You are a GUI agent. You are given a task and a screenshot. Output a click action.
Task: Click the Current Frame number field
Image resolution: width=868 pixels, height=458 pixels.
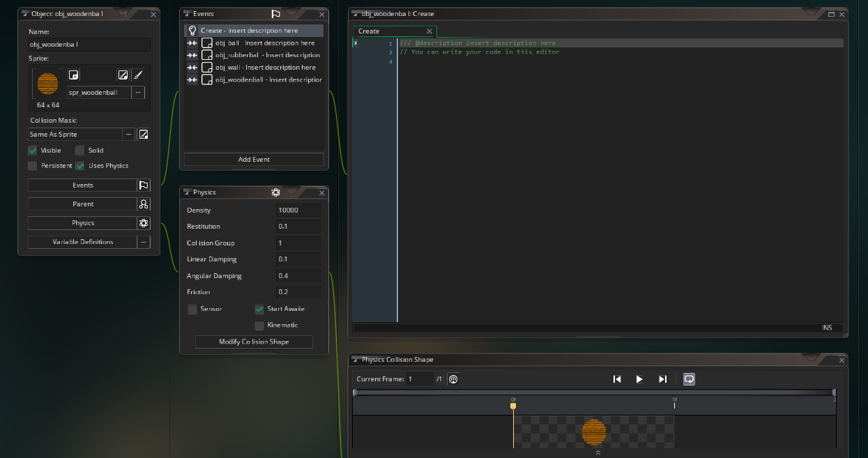tap(420, 379)
